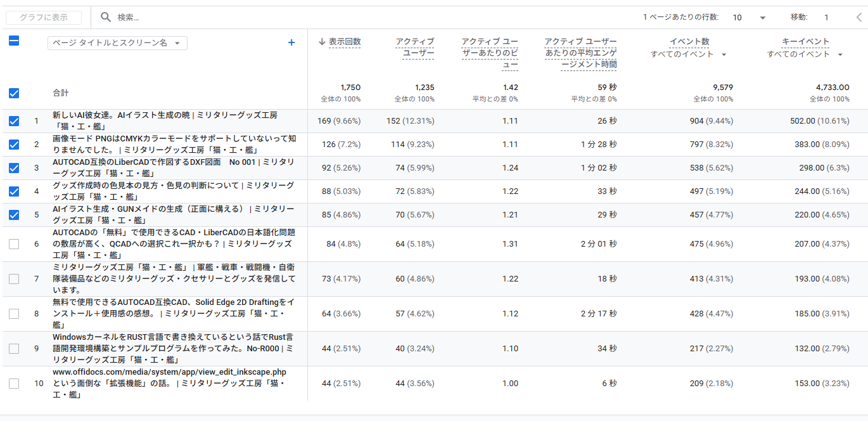Click average engagement total 59 秒
This screenshot has height=421, width=868.
(606, 87)
